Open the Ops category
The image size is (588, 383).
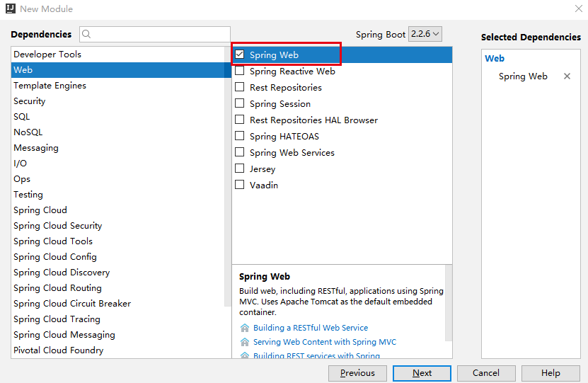117,179
